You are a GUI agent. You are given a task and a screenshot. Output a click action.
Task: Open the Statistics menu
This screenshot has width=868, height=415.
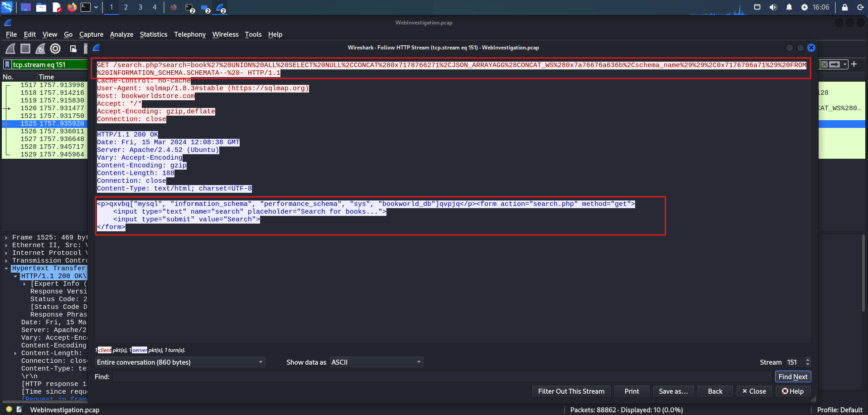point(154,34)
